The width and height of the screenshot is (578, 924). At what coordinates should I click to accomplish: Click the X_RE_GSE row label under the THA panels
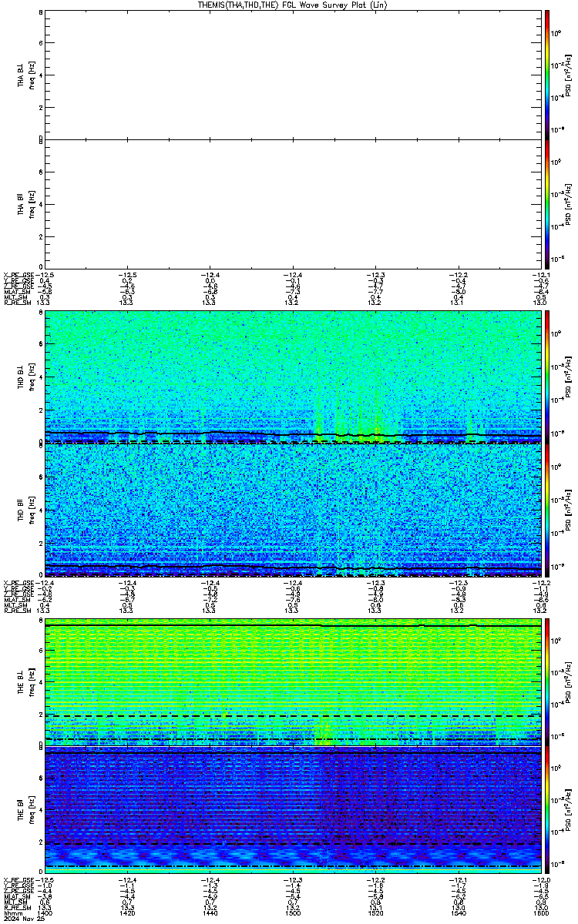pos(18,275)
